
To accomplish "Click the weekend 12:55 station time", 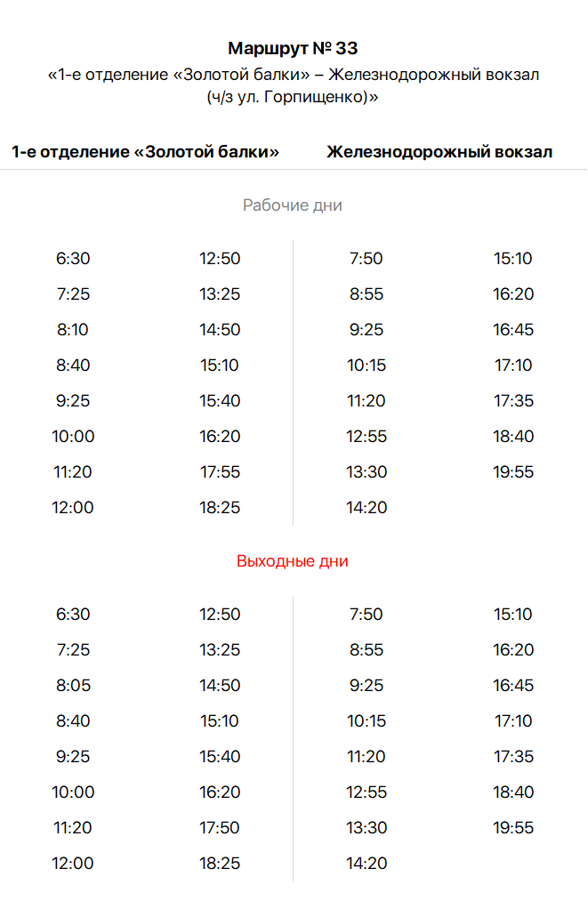I will pyautogui.click(x=366, y=792).
